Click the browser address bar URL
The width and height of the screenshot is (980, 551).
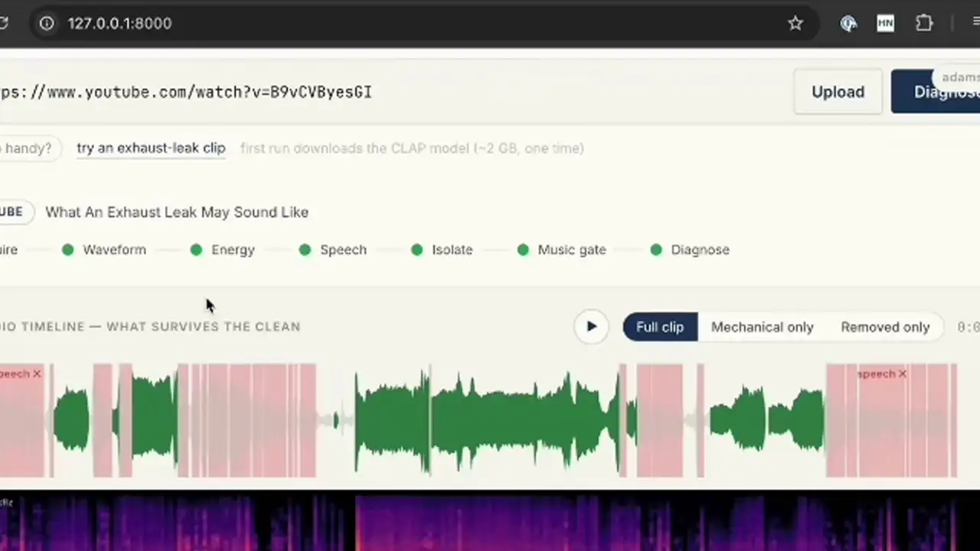tap(119, 23)
